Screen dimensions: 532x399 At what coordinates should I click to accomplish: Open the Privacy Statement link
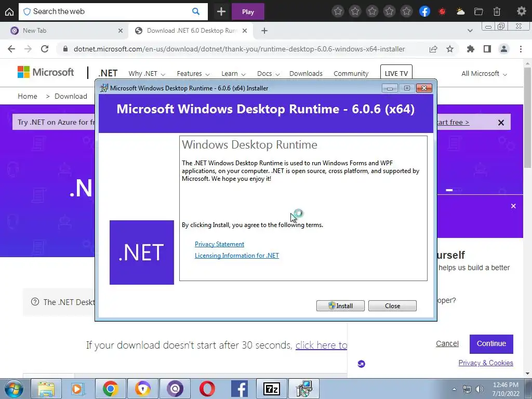[219, 244]
